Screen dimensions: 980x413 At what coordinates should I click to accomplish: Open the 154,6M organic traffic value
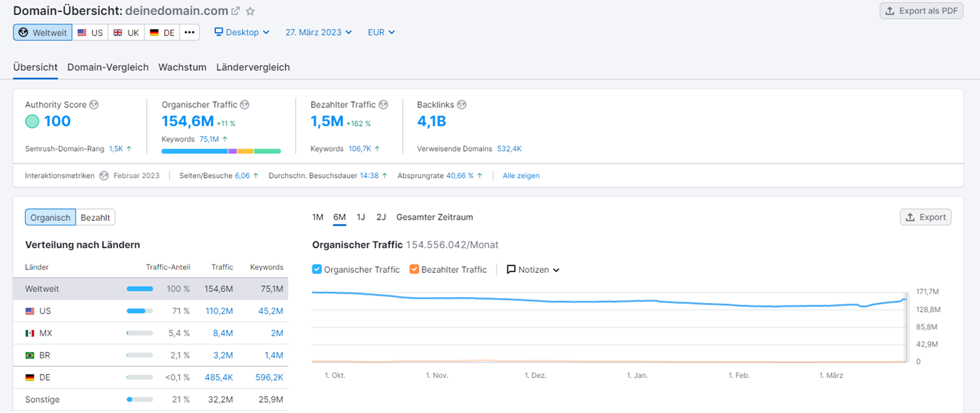point(188,121)
